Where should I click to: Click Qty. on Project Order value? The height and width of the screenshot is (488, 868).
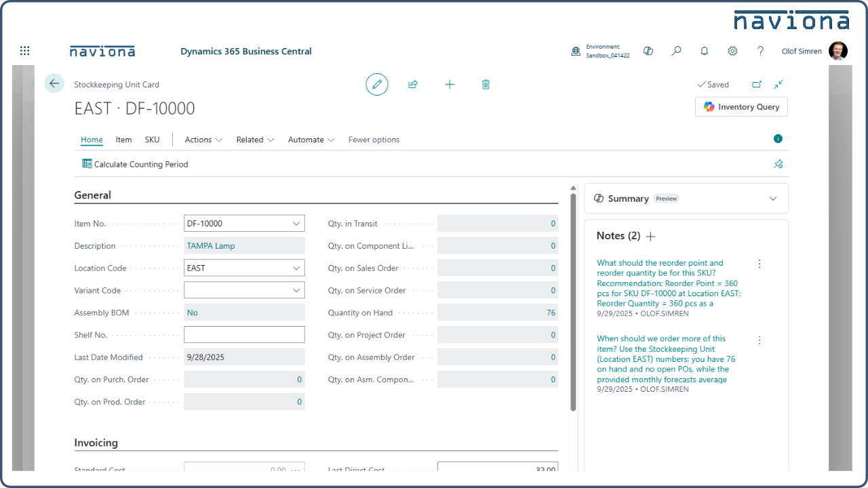pos(498,335)
